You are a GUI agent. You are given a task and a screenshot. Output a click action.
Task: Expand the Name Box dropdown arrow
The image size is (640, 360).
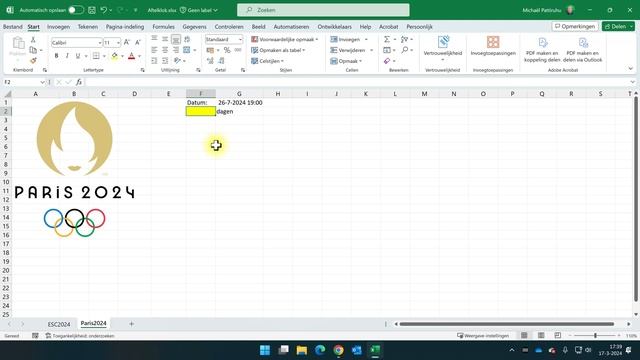click(42, 82)
